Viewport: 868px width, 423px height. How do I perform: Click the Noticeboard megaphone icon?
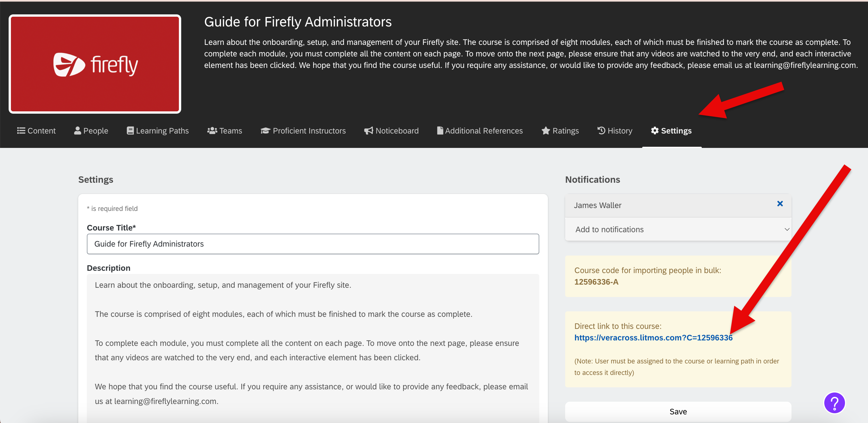pos(368,130)
